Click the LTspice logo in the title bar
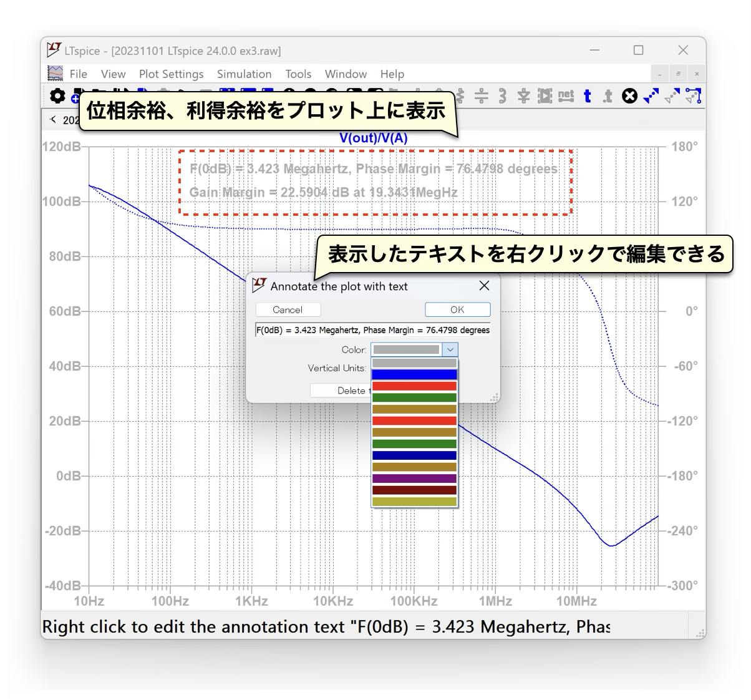The image size is (751, 700). coord(54,50)
